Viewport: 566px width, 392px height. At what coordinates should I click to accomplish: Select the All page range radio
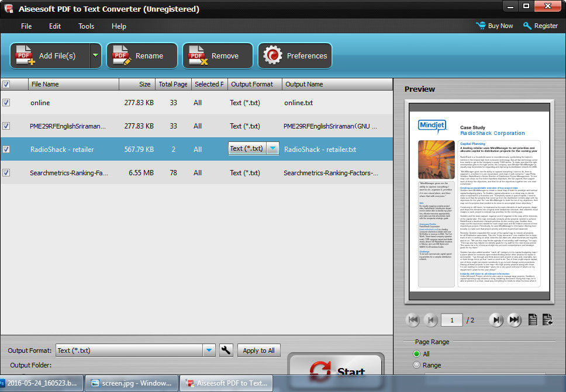coord(417,354)
